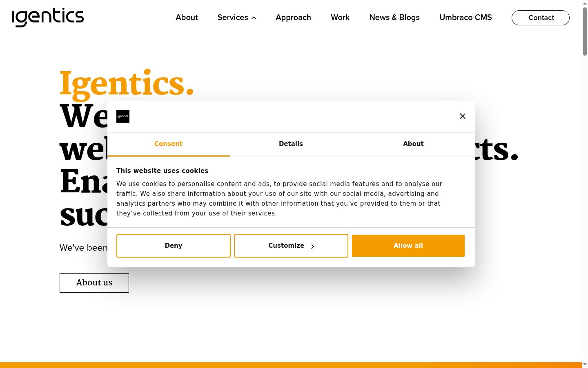Click the About us button
The image size is (588, 368).
point(94,283)
